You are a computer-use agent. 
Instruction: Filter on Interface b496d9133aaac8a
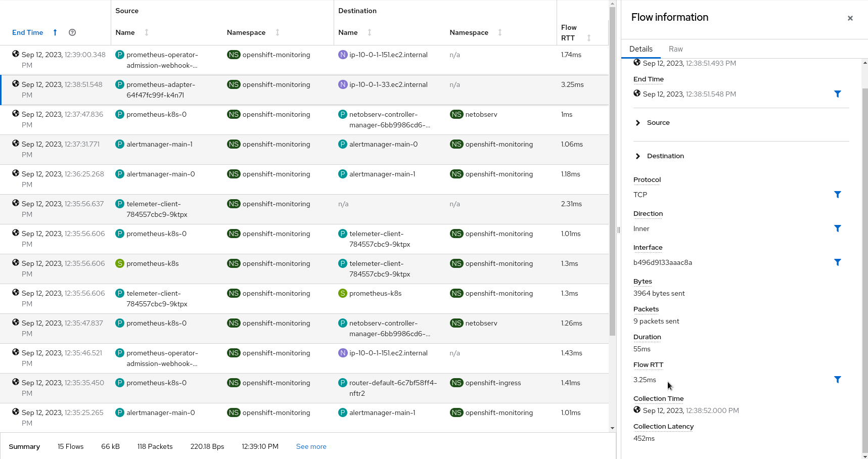(838, 262)
